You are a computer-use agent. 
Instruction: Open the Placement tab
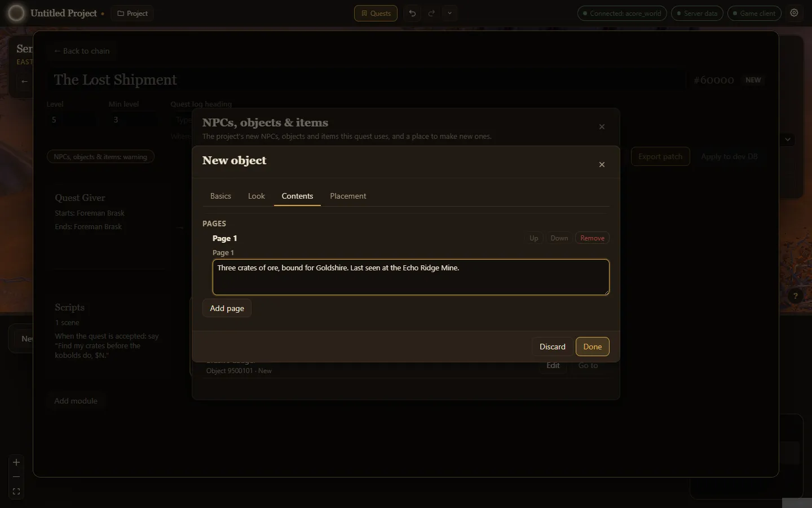[x=348, y=196]
